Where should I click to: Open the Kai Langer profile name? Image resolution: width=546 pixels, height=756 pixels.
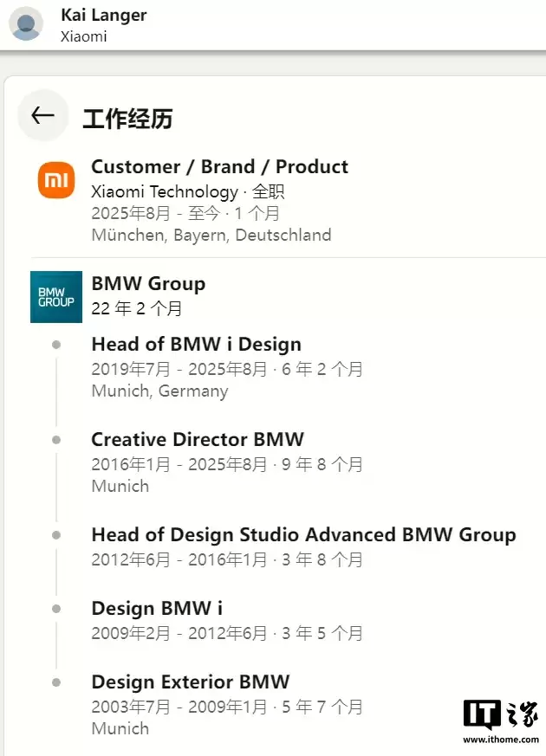104,15
